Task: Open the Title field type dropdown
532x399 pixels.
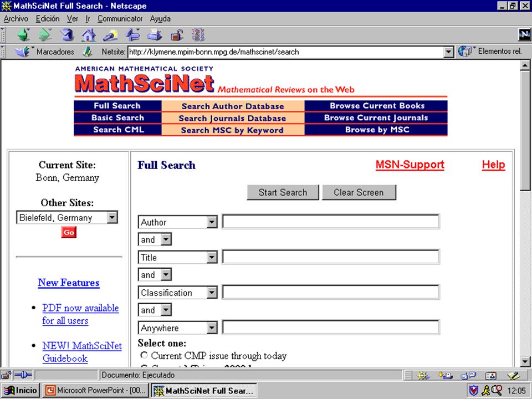Action: pyautogui.click(x=212, y=257)
